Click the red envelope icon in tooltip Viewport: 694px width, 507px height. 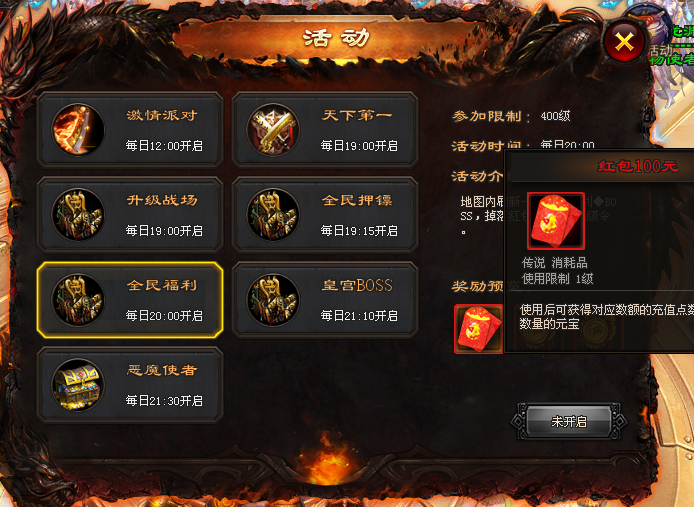556,221
